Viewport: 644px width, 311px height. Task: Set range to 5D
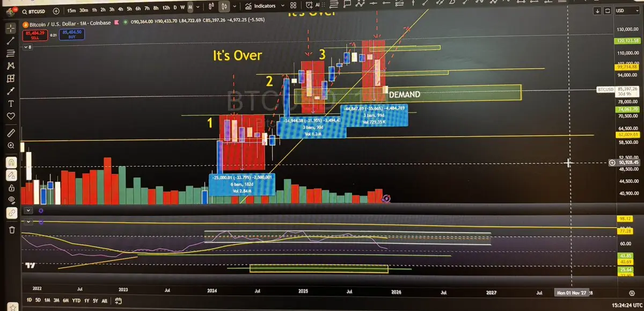click(x=39, y=300)
